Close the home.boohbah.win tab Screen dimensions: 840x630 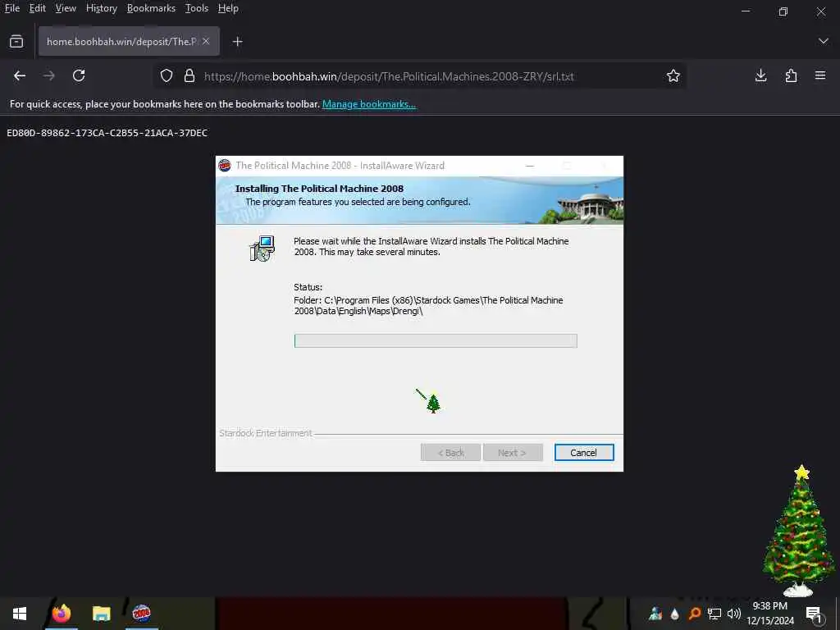tap(206, 41)
